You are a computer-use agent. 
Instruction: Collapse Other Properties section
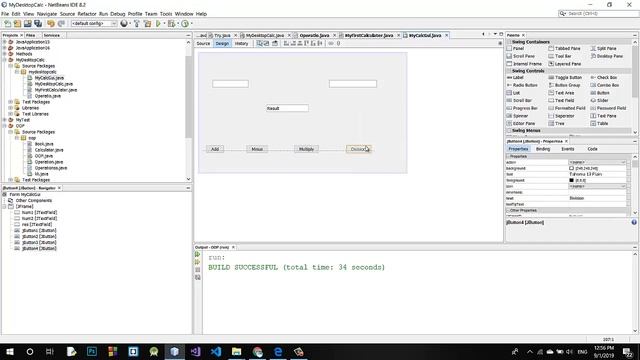pyautogui.click(x=508, y=210)
